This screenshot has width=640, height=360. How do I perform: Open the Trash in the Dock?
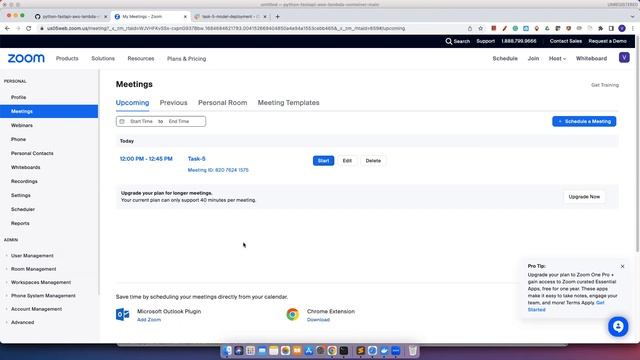point(413,350)
